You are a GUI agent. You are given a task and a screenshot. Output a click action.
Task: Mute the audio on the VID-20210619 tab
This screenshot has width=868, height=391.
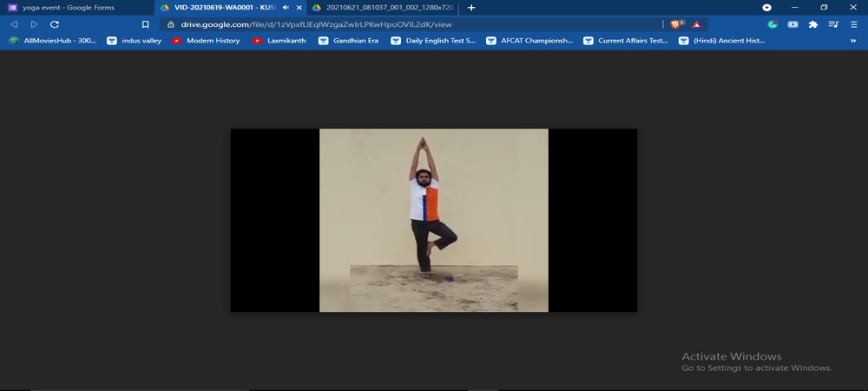(286, 7)
